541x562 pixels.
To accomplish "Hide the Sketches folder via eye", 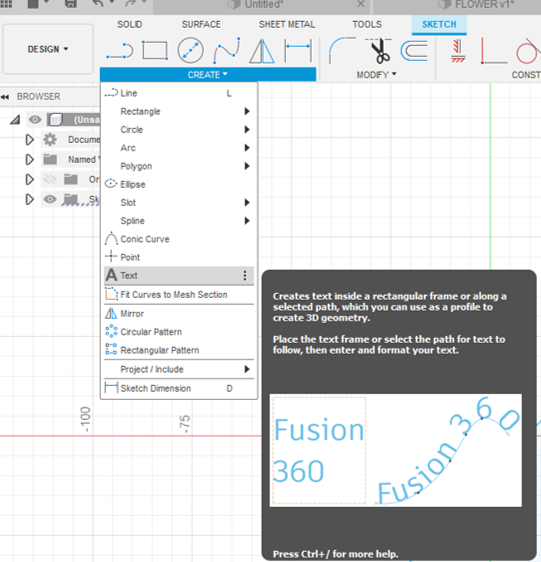I will [x=50, y=199].
